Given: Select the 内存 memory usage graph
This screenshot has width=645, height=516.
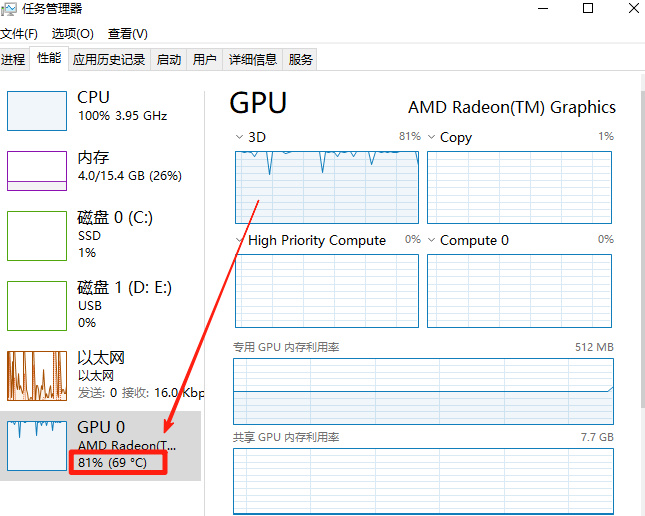Looking at the screenshot, I should coord(37,170).
